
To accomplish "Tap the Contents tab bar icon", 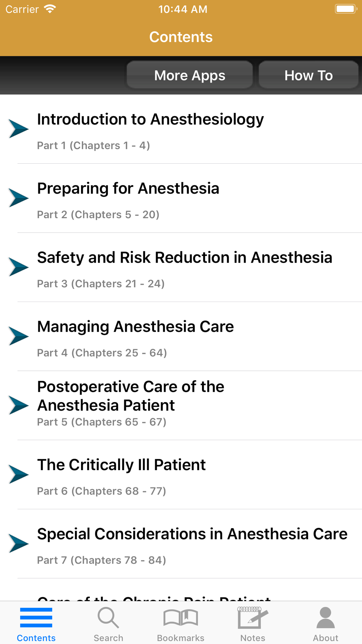I will click(x=36, y=618).
